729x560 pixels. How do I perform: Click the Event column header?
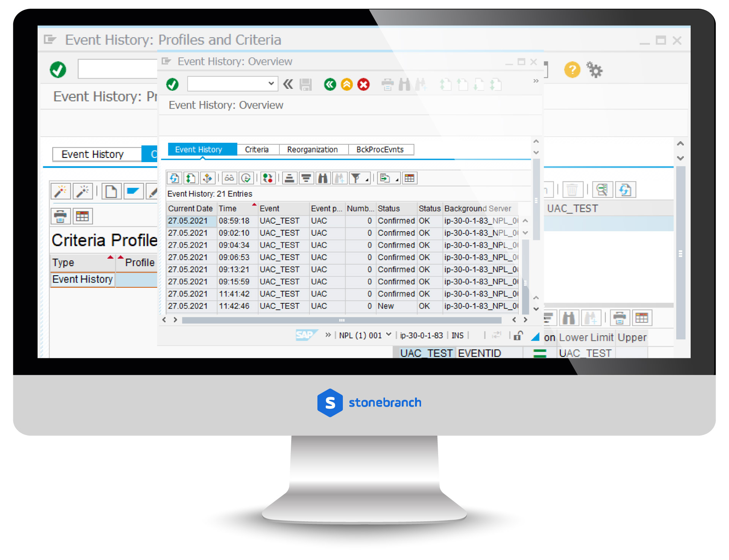[x=284, y=208]
